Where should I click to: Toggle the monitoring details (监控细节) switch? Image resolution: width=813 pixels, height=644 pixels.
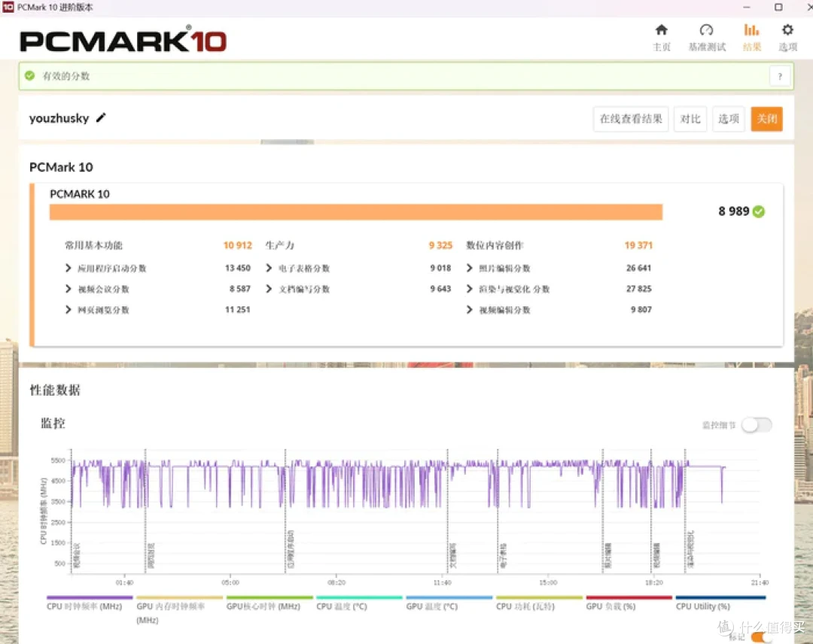[x=757, y=425]
